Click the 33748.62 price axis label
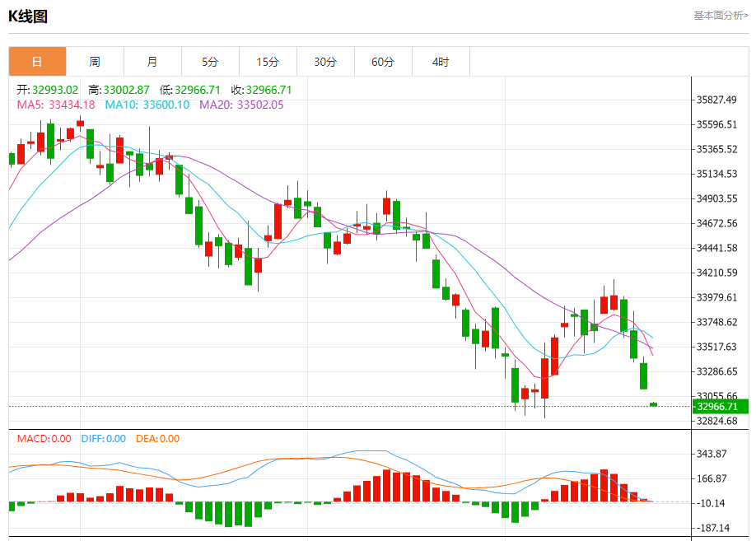Screen dimensions: 756x541 click(717, 322)
